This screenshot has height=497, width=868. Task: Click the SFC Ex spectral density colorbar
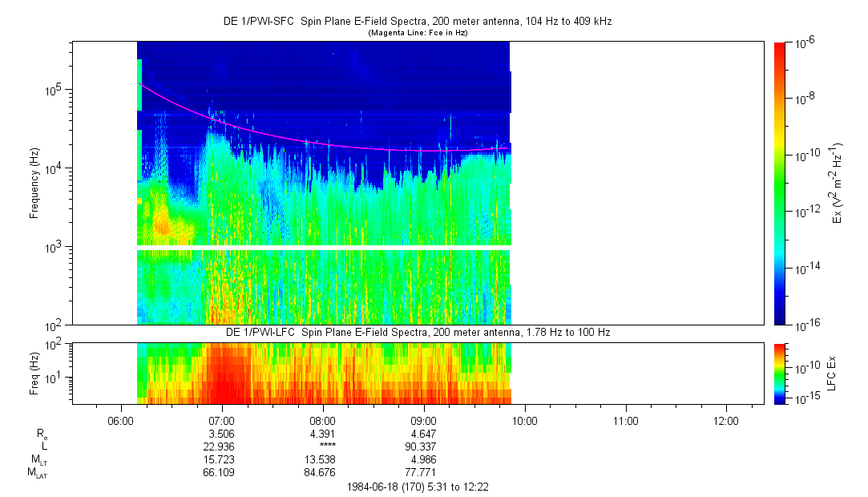point(780,183)
